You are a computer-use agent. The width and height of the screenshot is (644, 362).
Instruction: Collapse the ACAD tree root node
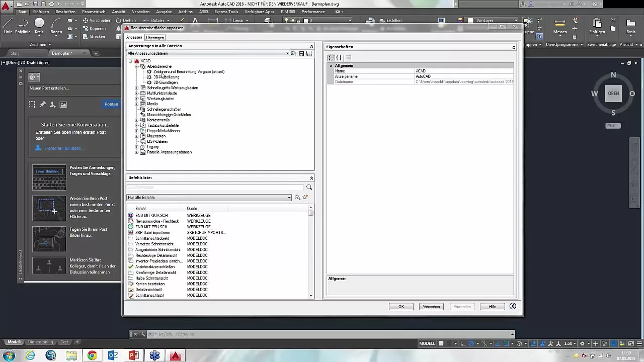pyautogui.click(x=130, y=61)
